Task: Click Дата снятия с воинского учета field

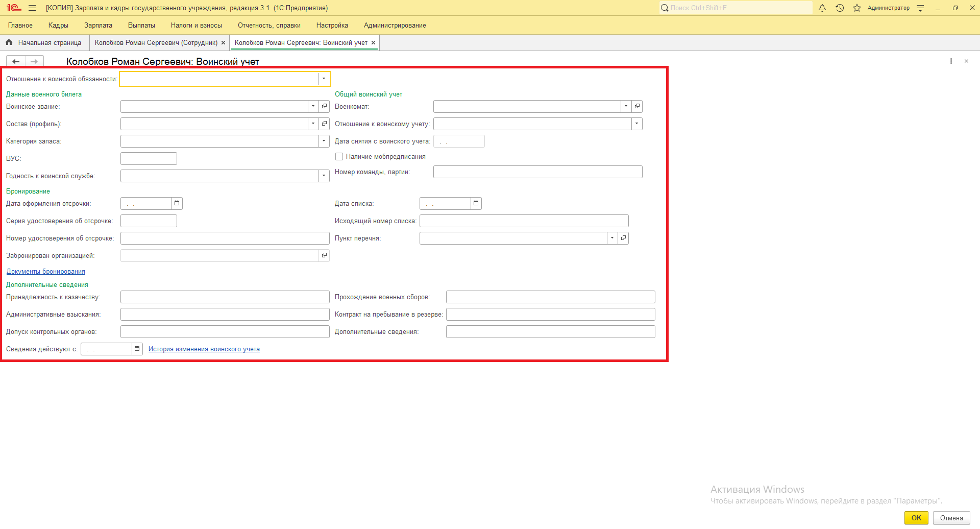Action: pyautogui.click(x=459, y=141)
